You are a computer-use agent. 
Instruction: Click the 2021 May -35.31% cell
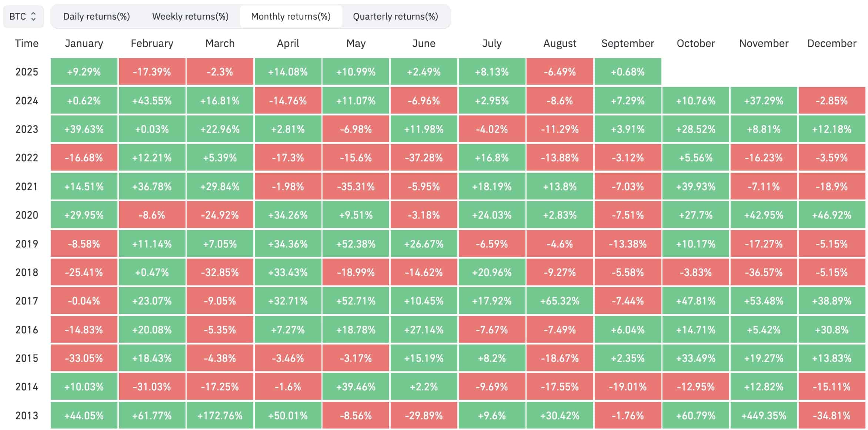point(356,187)
